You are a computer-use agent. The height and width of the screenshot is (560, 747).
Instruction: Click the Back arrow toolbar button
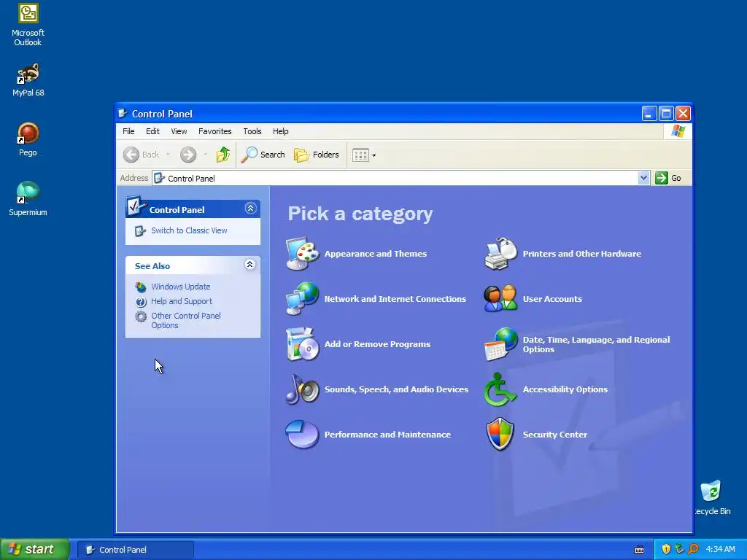[142, 155]
